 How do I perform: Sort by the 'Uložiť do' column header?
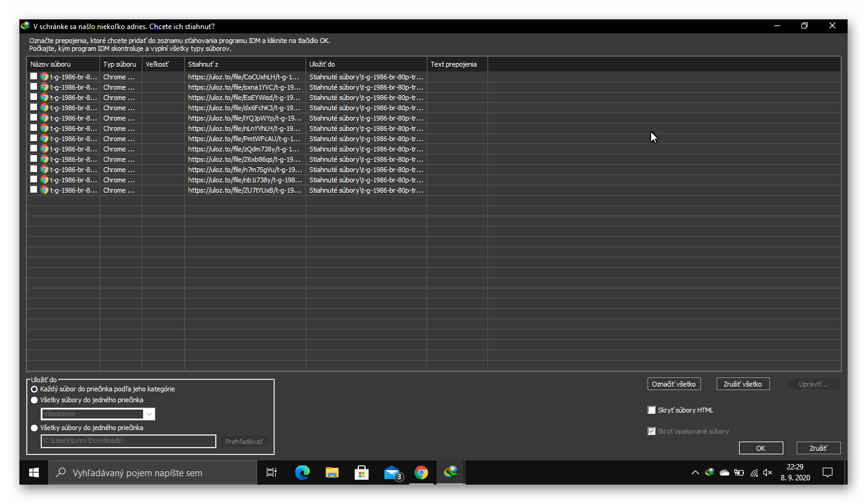[x=367, y=64]
